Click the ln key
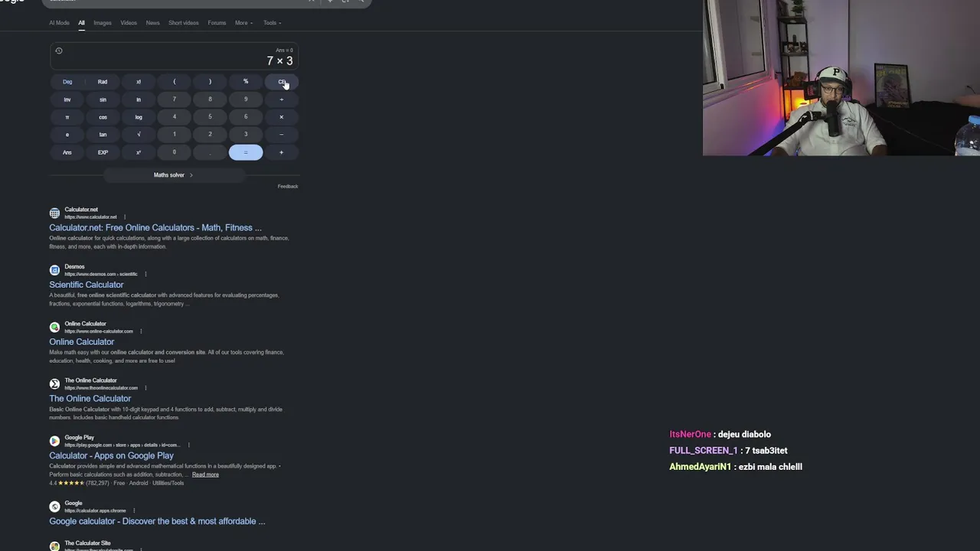This screenshot has width=980, height=551. (139, 99)
